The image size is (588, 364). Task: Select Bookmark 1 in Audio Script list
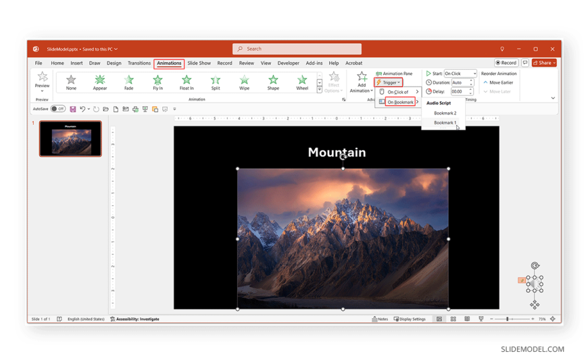445,123
